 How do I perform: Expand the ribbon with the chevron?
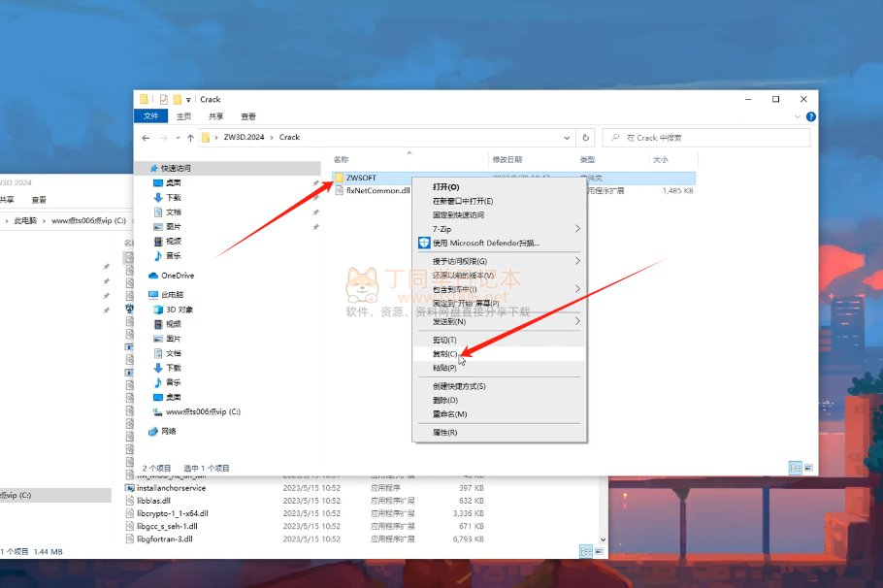(x=798, y=115)
